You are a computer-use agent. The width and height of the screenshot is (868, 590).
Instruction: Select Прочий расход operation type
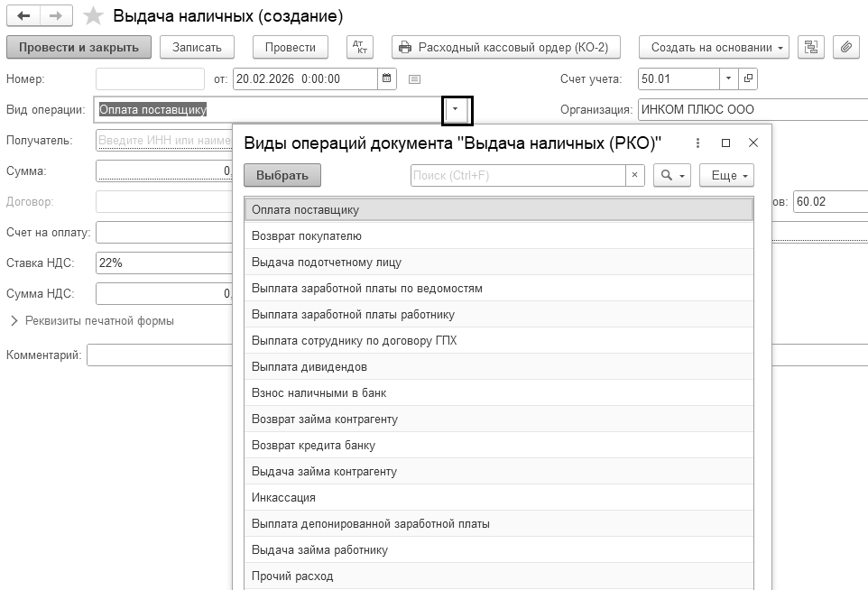[x=499, y=576]
